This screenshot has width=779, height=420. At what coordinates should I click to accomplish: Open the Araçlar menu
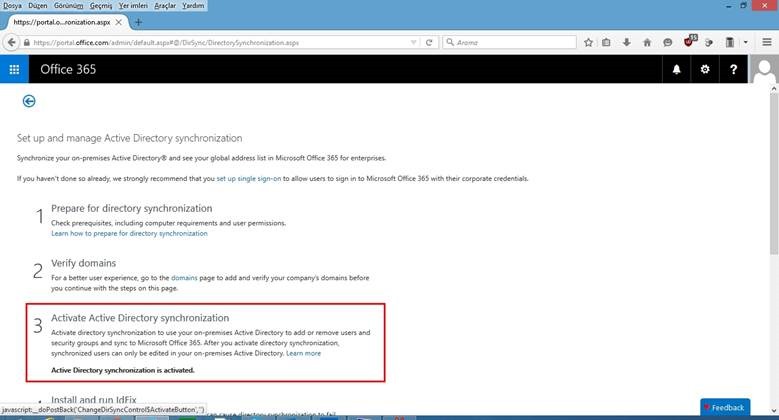click(x=164, y=6)
